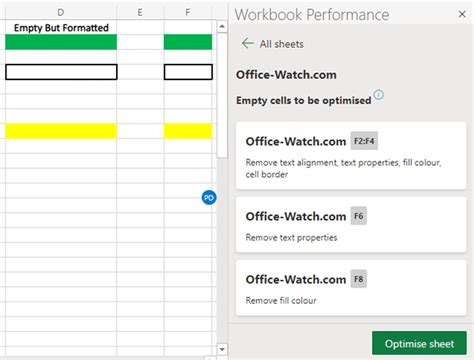Click the Office-Watch.com sheet name heading
Screen dimensions: 474x360
click(x=286, y=74)
